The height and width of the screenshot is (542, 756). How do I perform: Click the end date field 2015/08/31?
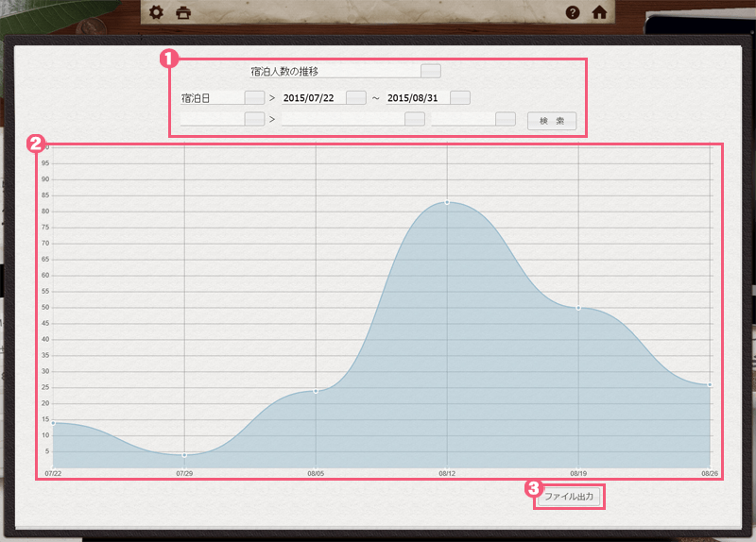click(x=415, y=97)
